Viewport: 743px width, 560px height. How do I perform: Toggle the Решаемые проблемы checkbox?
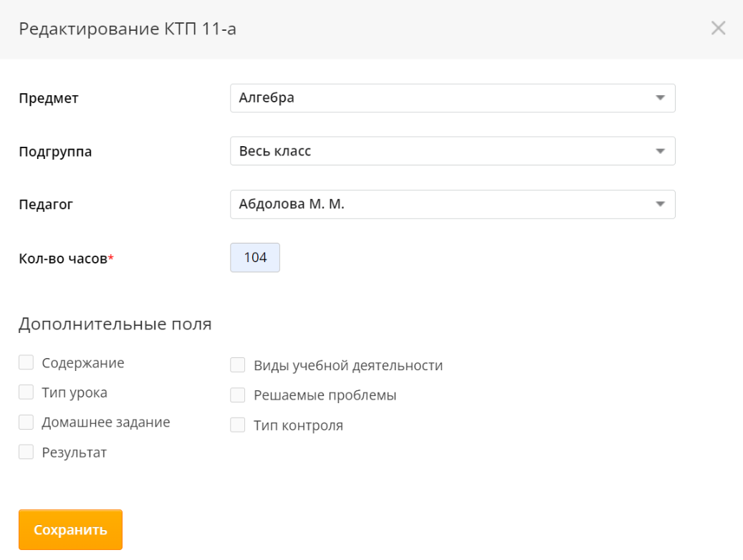click(x=238, y=395)
